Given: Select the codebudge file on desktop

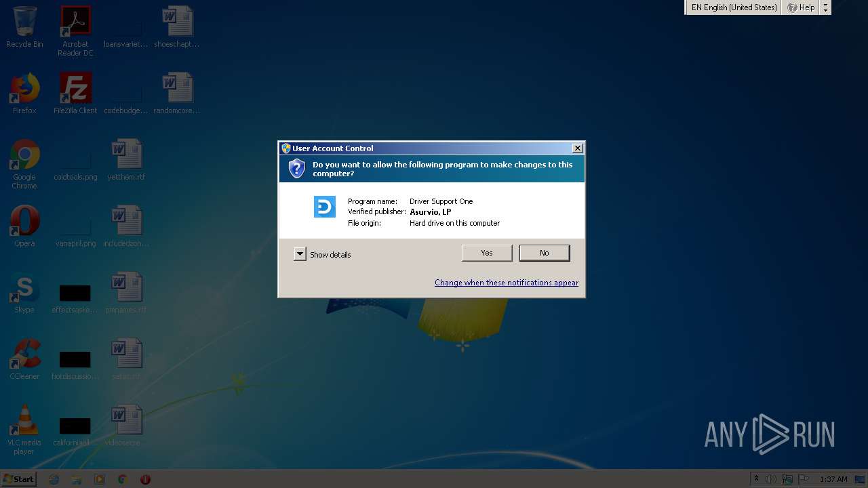Looking at the screenshot, I should coord(126,99).
